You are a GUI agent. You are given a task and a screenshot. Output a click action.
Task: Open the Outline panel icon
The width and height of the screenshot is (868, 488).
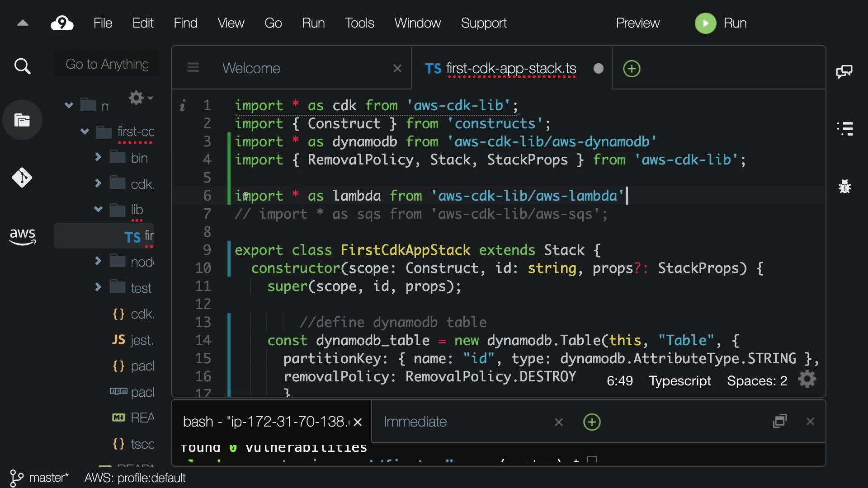844,128
